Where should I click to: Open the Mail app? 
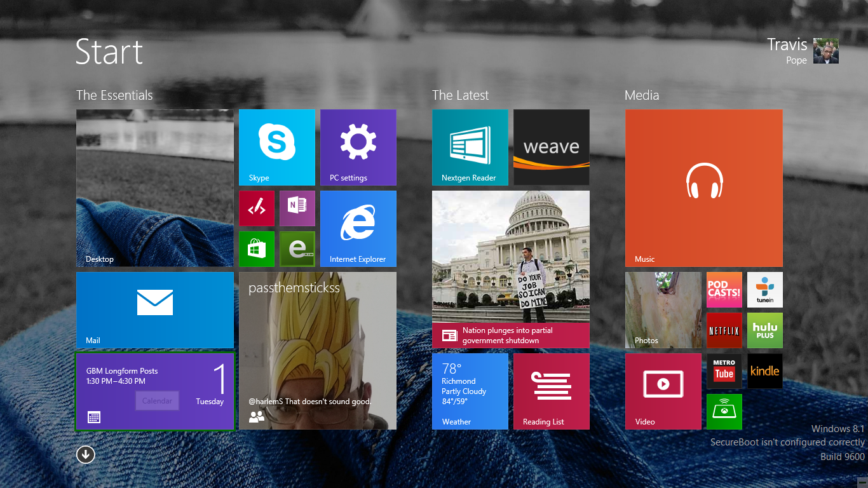click(x=154, y=309)
